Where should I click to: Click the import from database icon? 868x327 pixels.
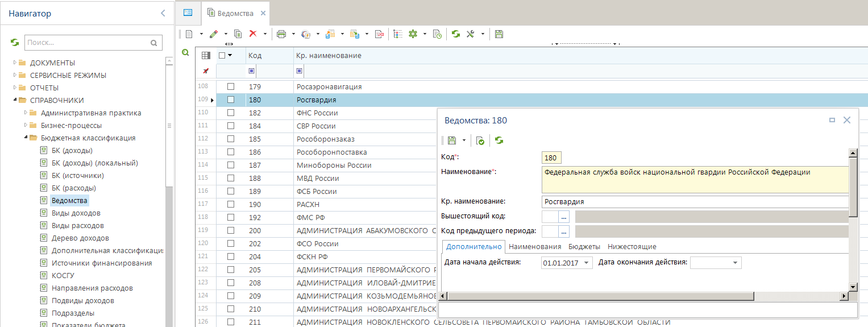click(x=355, y=34)
